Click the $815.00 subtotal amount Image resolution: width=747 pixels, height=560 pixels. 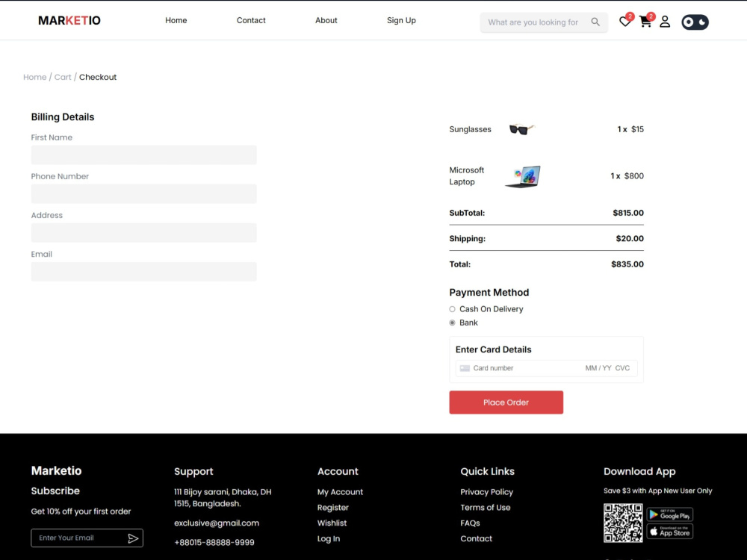628,213
